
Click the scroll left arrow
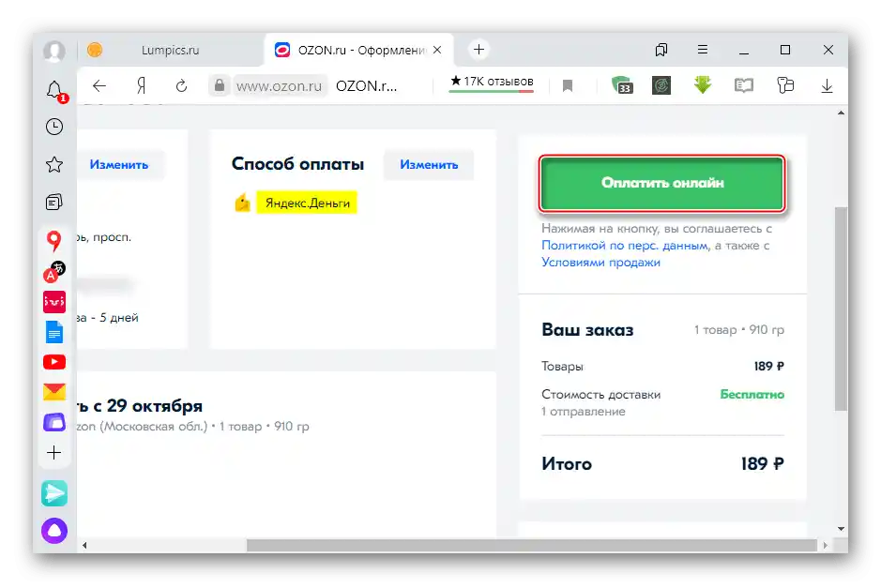(x=84, y=545)
